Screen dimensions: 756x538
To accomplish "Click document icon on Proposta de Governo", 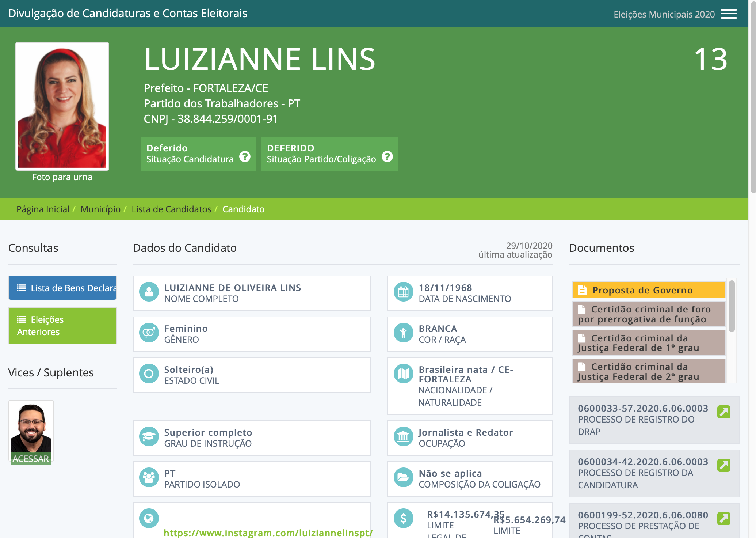I will (583, 290).
